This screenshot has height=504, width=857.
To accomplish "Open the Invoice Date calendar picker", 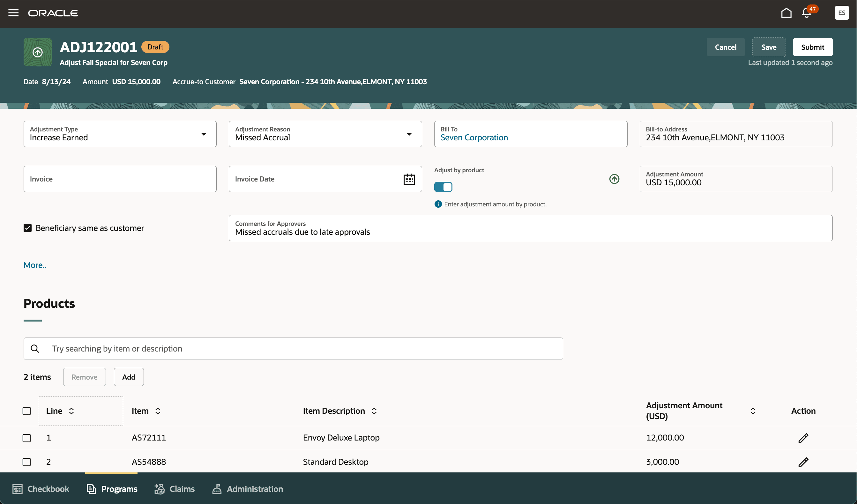I will pyautogui.click(x=409, y=179).
